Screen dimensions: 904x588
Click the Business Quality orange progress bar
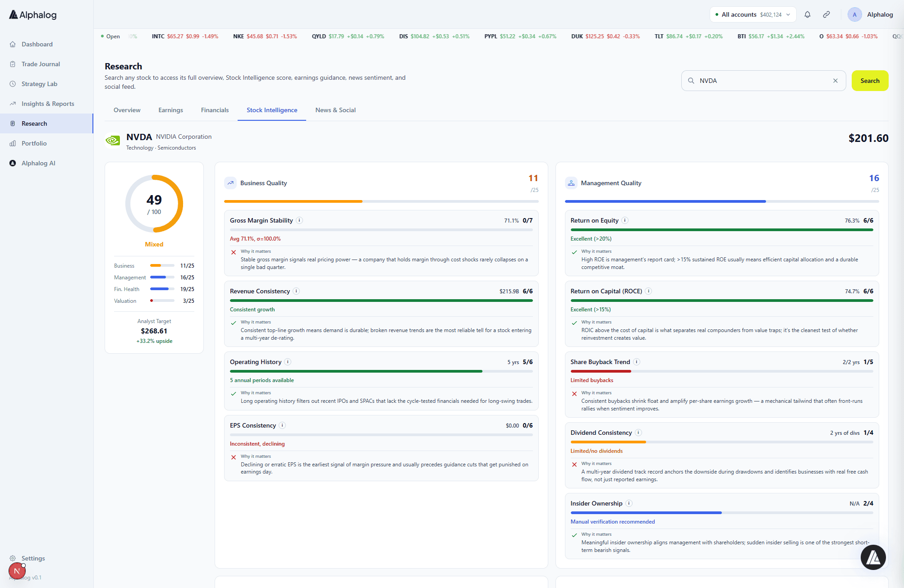pyautogui.click(x=381, y=201)
